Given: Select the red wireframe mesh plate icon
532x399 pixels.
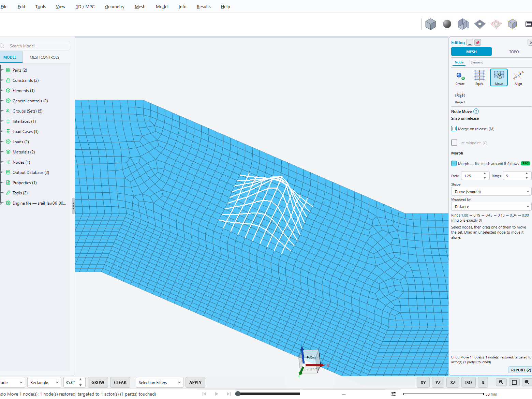Looking at the screenshot, I should click(496, 24).
